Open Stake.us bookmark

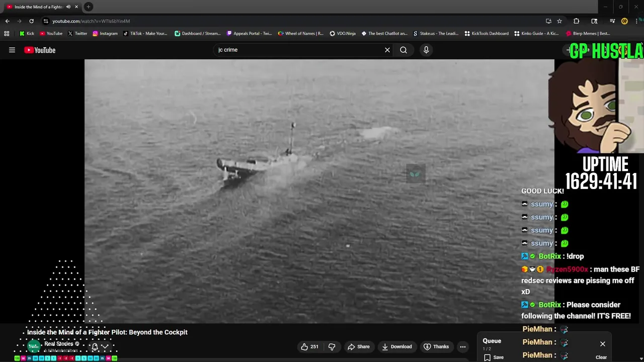[435, 34]
